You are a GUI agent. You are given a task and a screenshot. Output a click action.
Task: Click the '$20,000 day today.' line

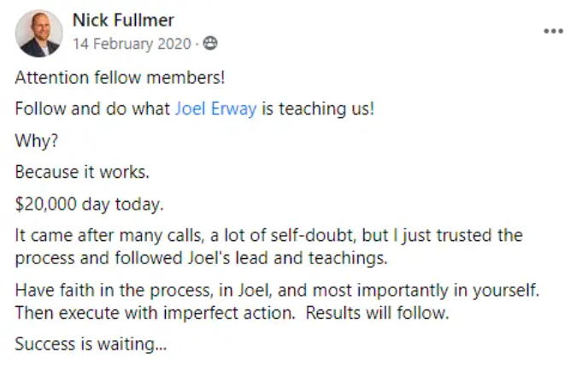click(x=89, y=204)
